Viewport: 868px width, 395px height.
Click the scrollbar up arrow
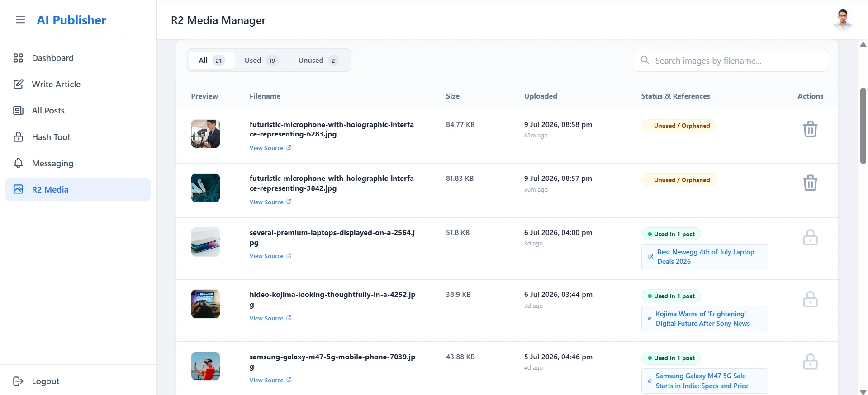[x=863, y=45]
